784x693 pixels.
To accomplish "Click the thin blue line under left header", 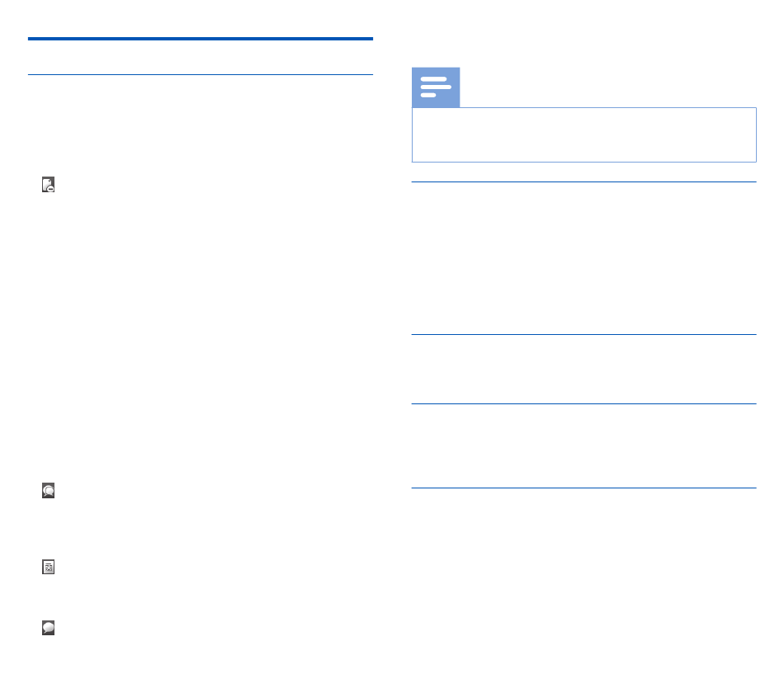I will point(200,74).
